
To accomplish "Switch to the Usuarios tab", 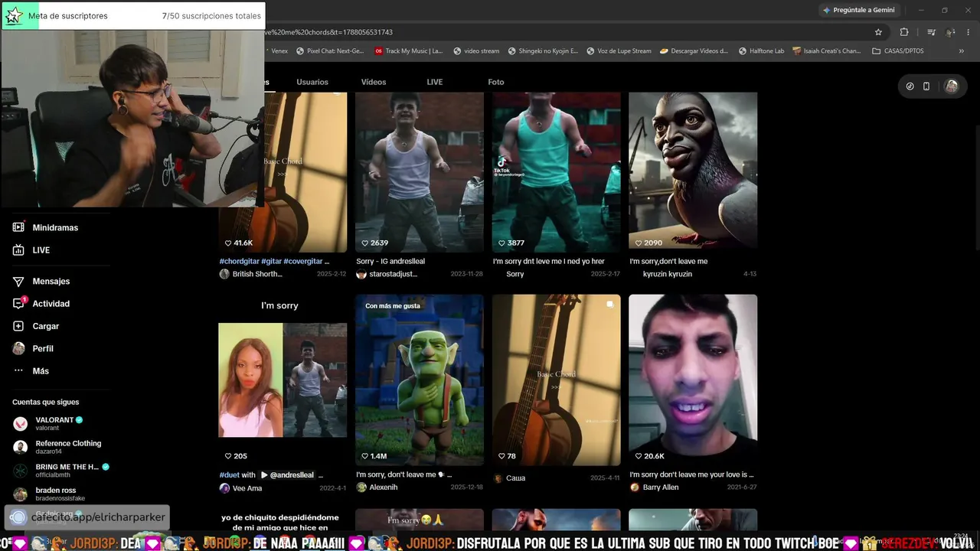I will [312, 82].
